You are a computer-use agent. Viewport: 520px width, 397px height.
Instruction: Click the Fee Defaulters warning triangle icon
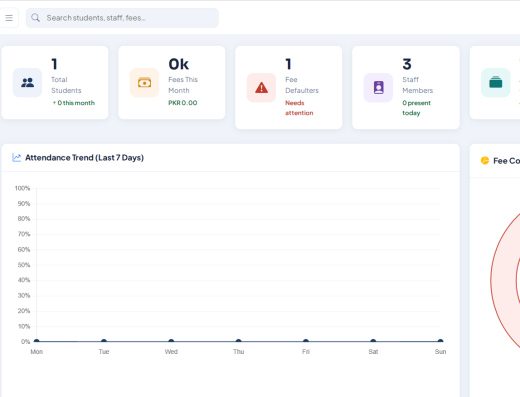[x=261, y=88]
